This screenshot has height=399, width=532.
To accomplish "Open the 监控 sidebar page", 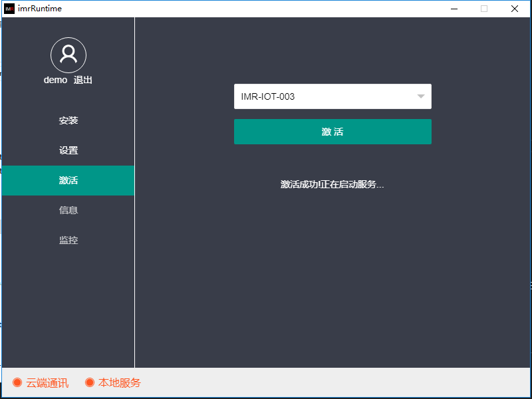I will click(x=68, y=240).
